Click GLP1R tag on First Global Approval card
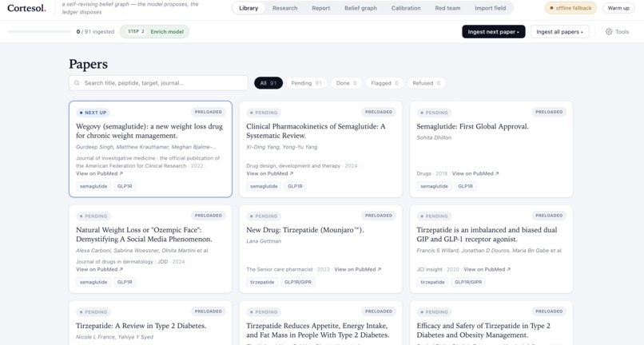The height and width of the screenshot is (345, 644). 465,186
